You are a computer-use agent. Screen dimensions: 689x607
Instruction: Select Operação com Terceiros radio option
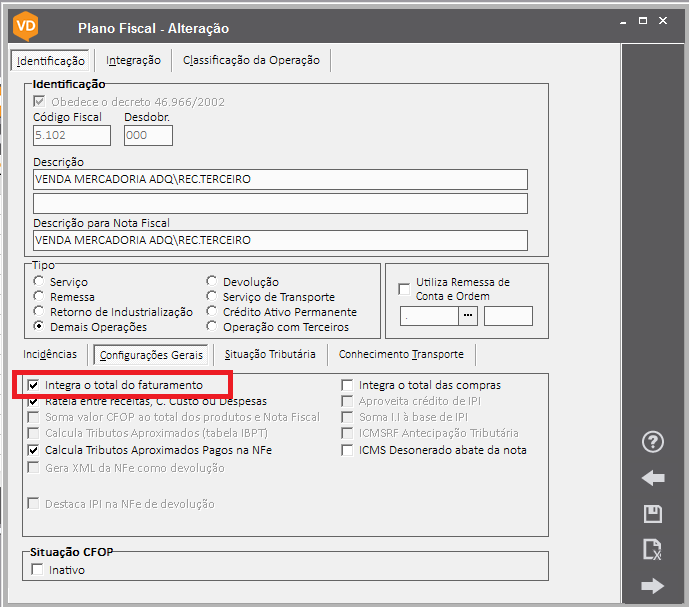pyautogui.click(x=212, y=326)
